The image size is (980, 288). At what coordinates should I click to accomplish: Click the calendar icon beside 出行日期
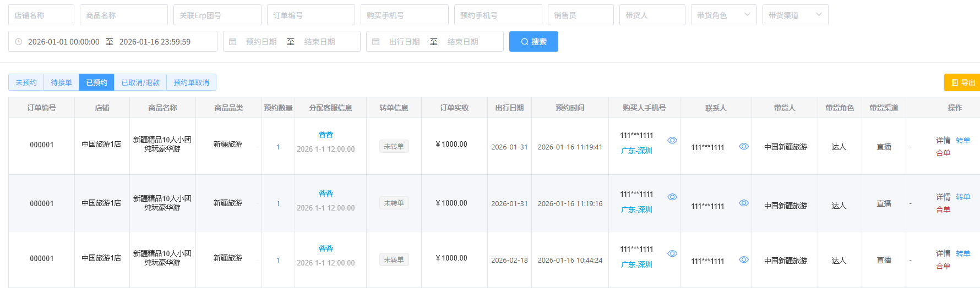[x=376, y=42]
